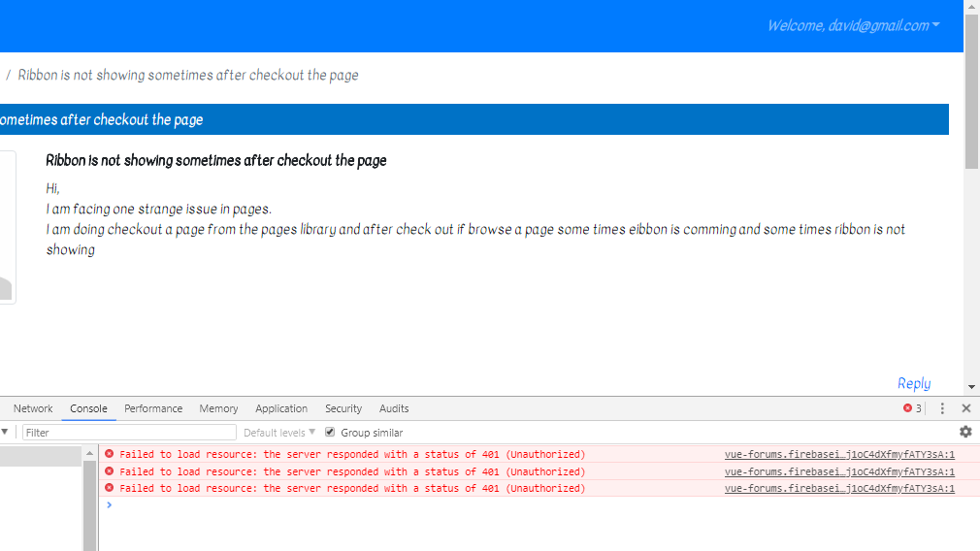Toggle the Group similar checkbox

pyautogui.click(x=330, y=433)
